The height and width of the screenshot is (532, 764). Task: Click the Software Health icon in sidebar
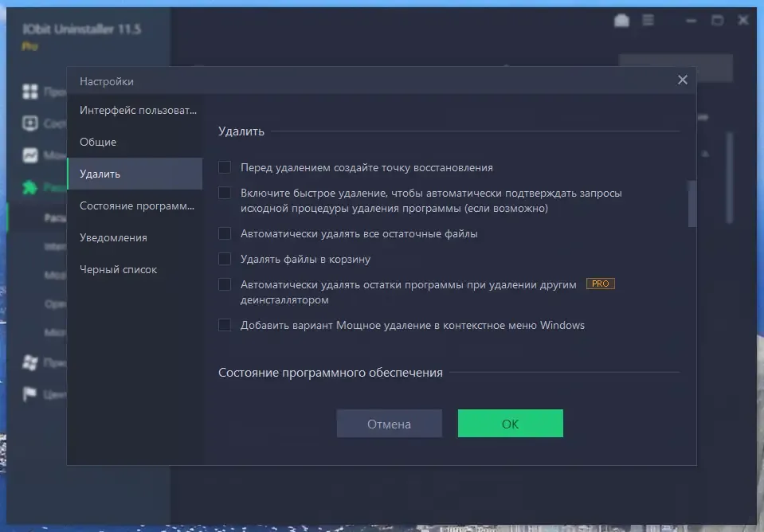(30, 123)
